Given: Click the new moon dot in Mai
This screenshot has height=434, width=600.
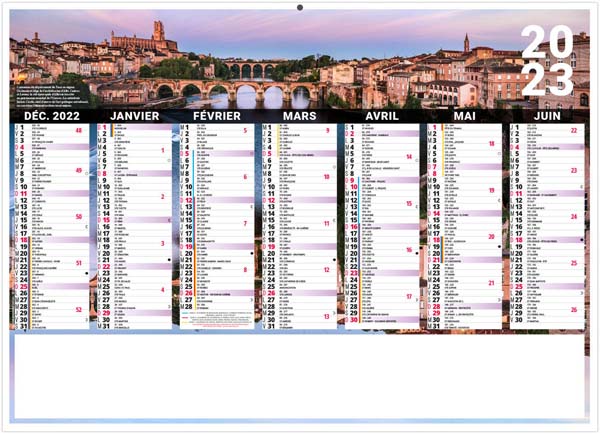Looking at the screenshot, I should (499, 247).
